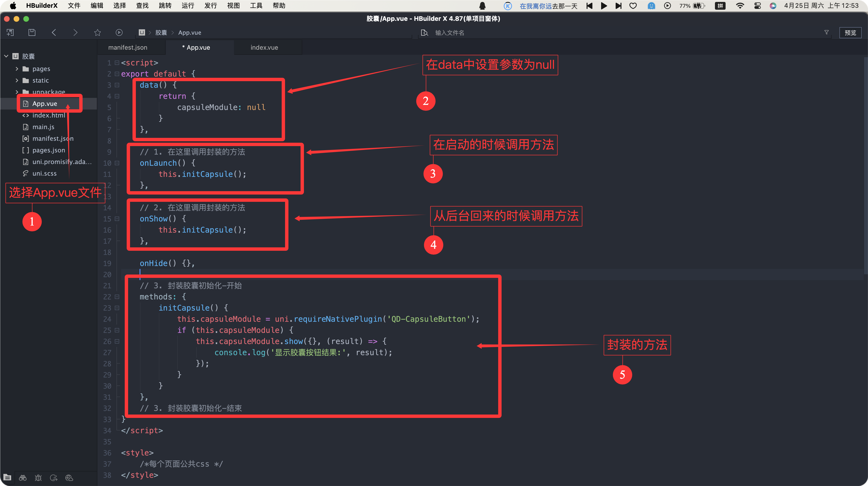The image size is (868, 486).
Task: Fold the export default block at line 2
Action: tap(117, 74)
